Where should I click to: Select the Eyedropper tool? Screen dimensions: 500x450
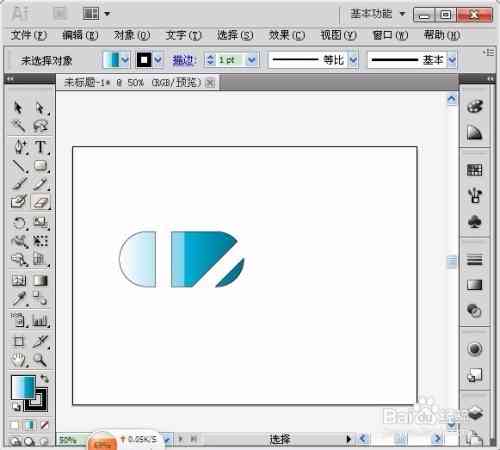pos(19,298)
